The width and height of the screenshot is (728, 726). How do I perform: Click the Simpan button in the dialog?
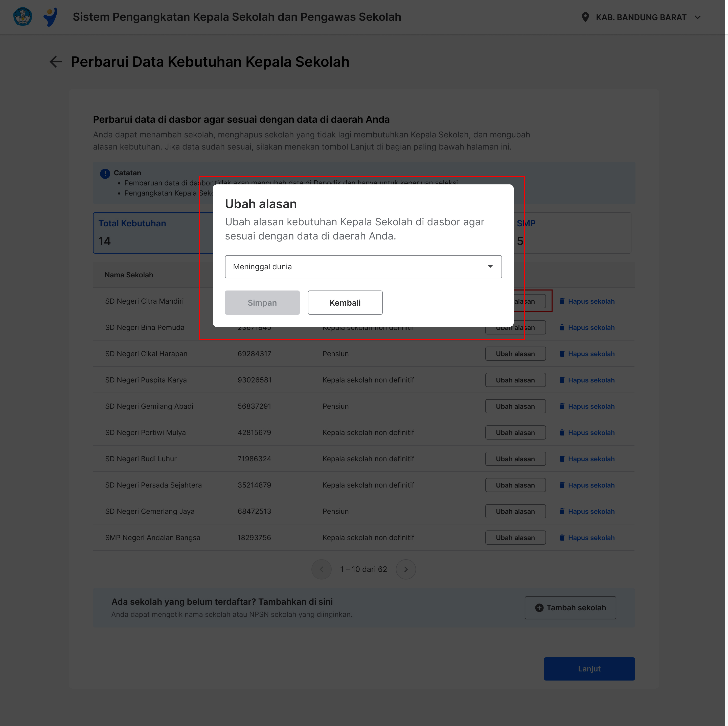coord(262,302)
